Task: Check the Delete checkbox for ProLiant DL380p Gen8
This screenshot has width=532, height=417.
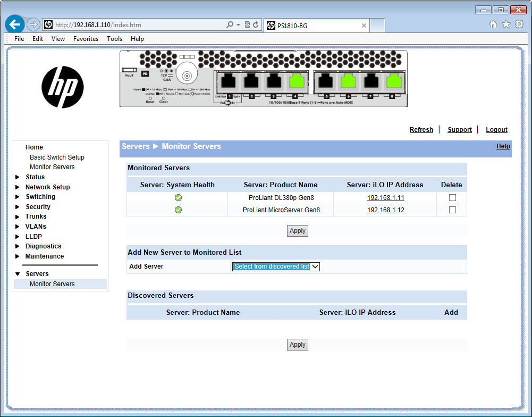Action: 452,197
